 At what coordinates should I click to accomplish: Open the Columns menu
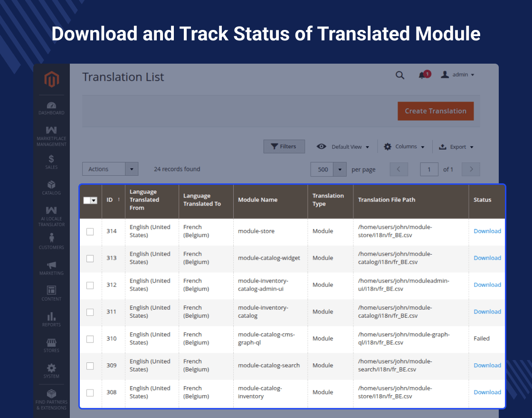pos(405,147)
